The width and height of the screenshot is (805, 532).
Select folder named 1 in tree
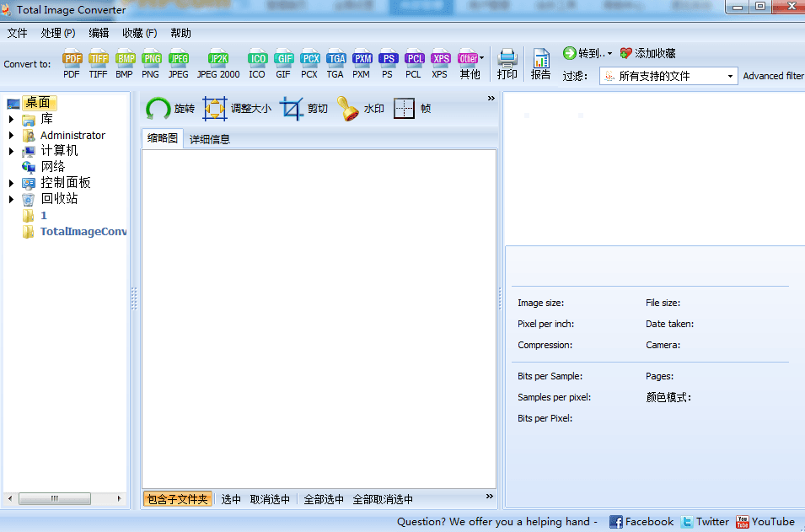click(44, 215)
